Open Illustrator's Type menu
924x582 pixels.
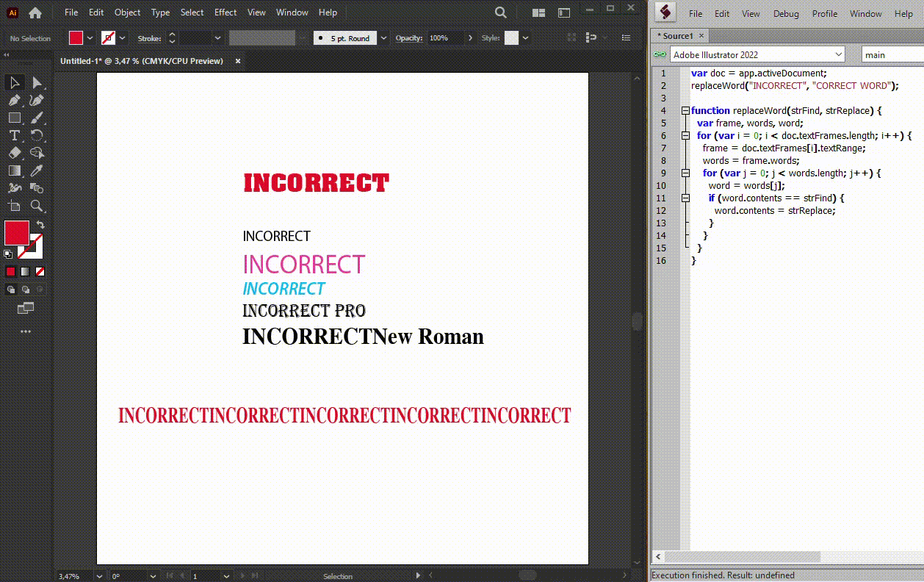coord(160,12)
